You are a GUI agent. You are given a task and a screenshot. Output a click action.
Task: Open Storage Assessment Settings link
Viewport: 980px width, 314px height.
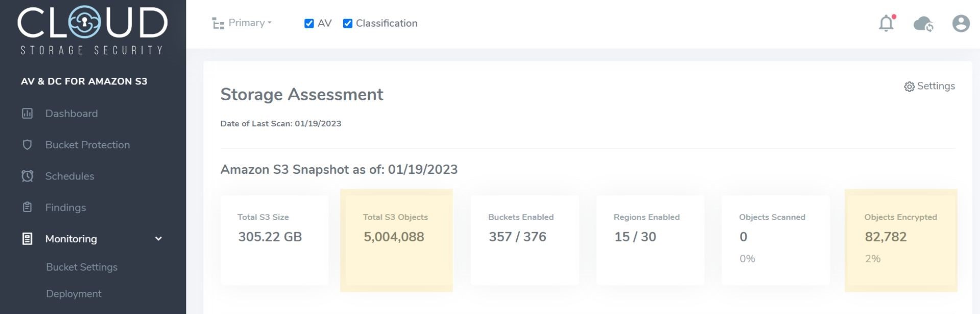[x=929, y=86]
